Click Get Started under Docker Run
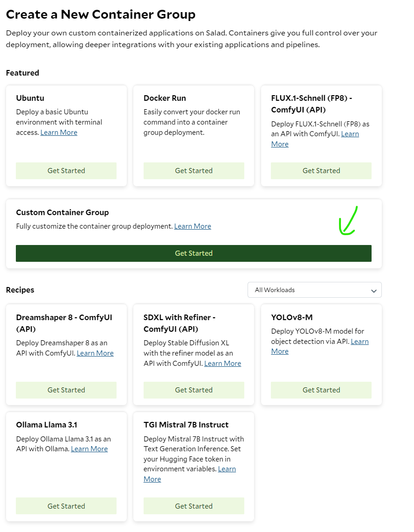414x532 pixels. coord(193,171)
